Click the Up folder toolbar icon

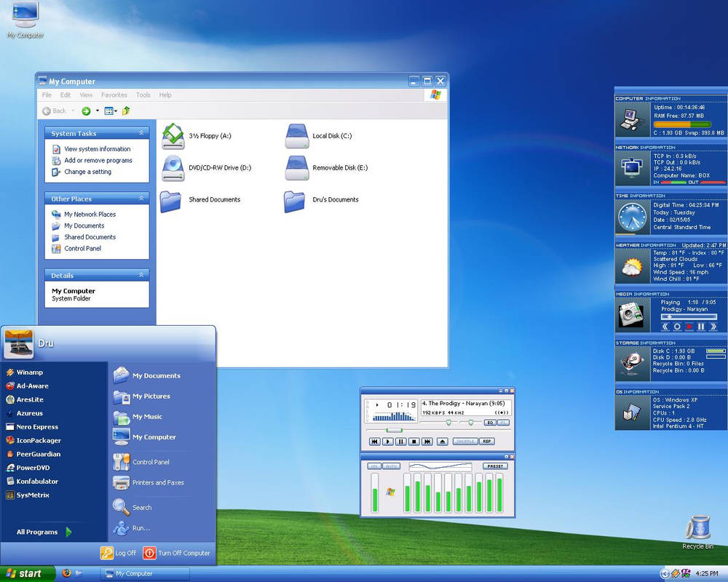[x=126, y=111]
